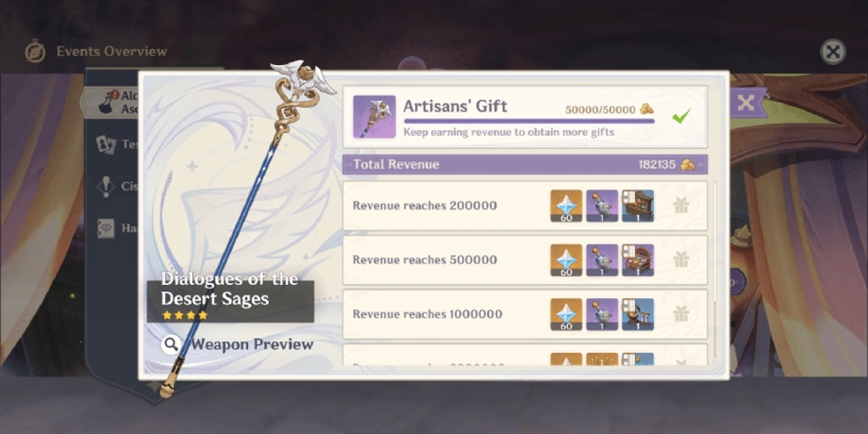Viewport: 868px width, 434px height.
Task: Open the Weapon Preview link
Action: 252,344
